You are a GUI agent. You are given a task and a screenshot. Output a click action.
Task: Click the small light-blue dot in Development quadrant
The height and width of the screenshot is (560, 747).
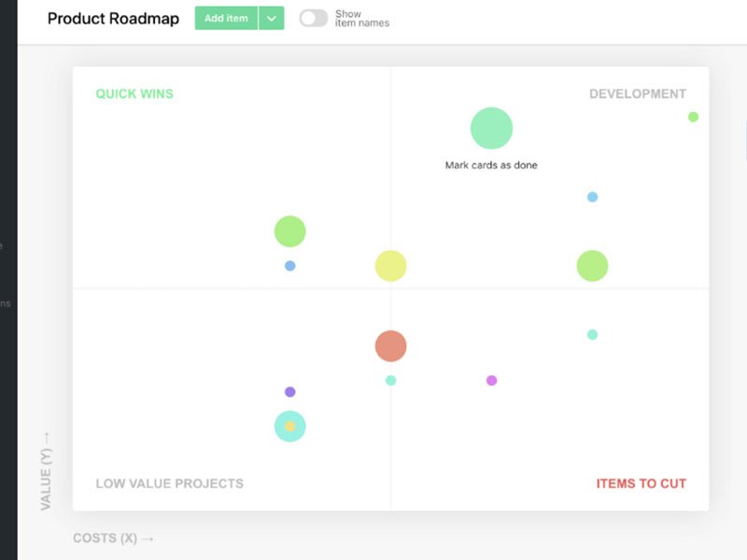pyautogui.click(x=592, y=197)
